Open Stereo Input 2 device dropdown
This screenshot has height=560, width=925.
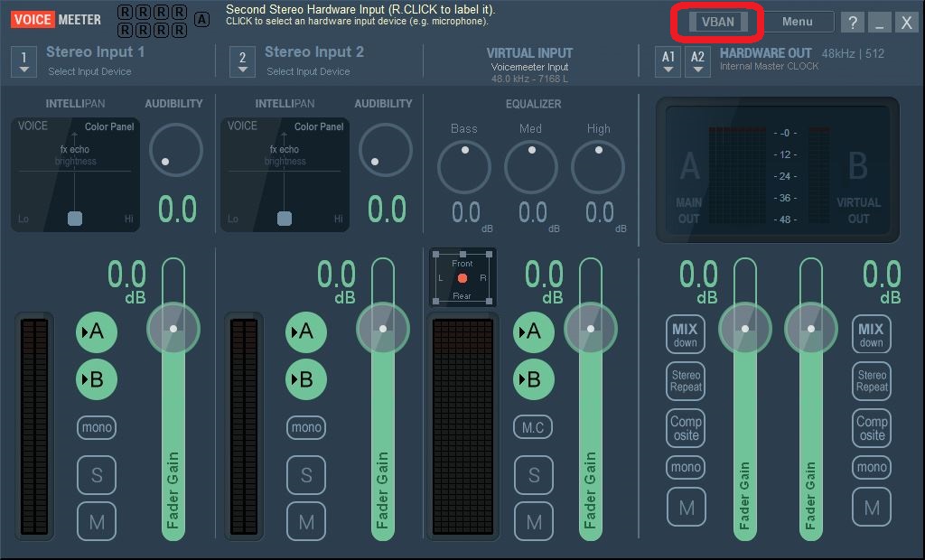point(242,62)
